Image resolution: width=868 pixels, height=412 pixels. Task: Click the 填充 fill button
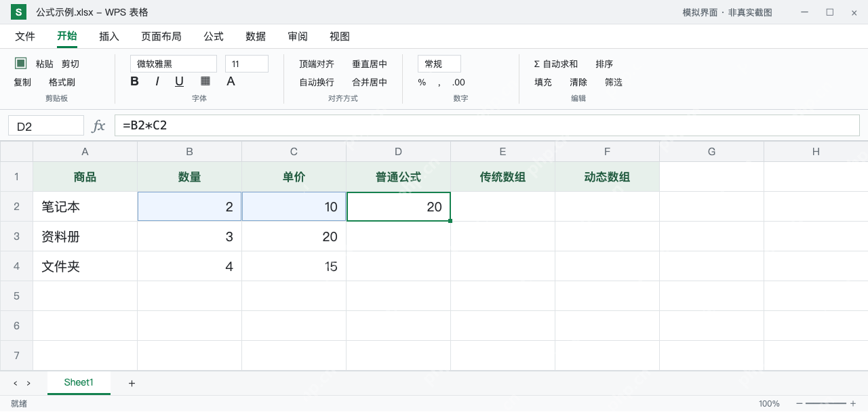coord(543,83)
